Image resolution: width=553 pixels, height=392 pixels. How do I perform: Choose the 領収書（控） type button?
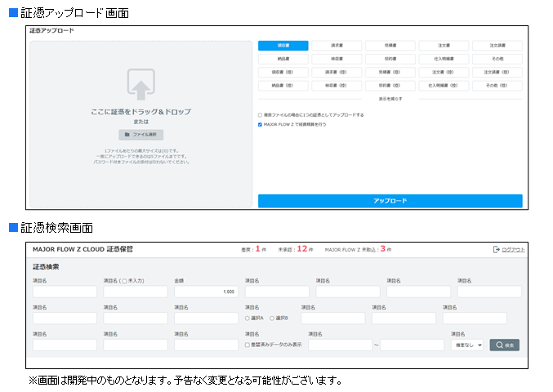[x=283, y=72]
